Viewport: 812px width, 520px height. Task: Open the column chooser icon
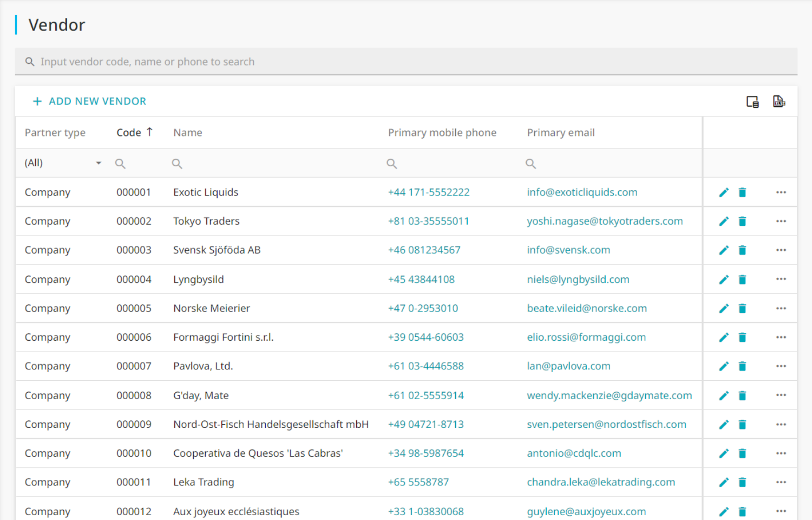[752, 102]
